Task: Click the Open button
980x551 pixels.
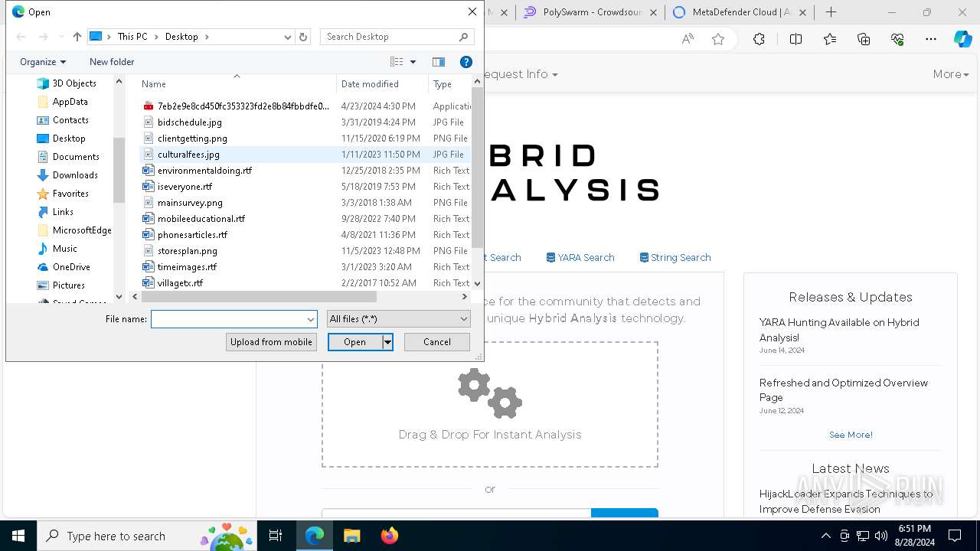Action: 355,342
